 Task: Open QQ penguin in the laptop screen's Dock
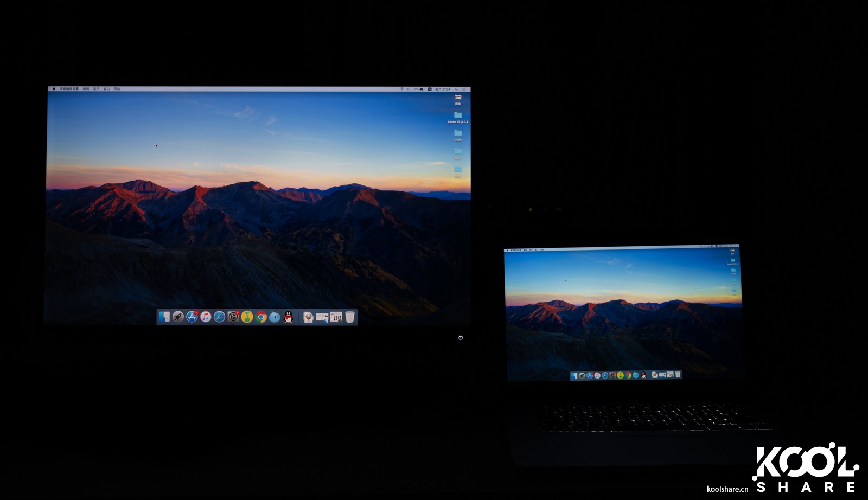[643, 375]
